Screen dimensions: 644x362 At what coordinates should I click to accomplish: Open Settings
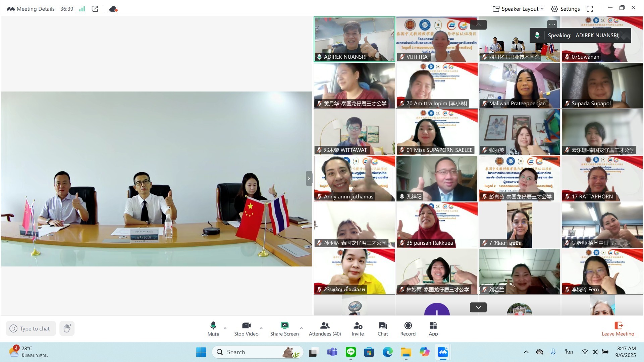[x=566, y=9]
